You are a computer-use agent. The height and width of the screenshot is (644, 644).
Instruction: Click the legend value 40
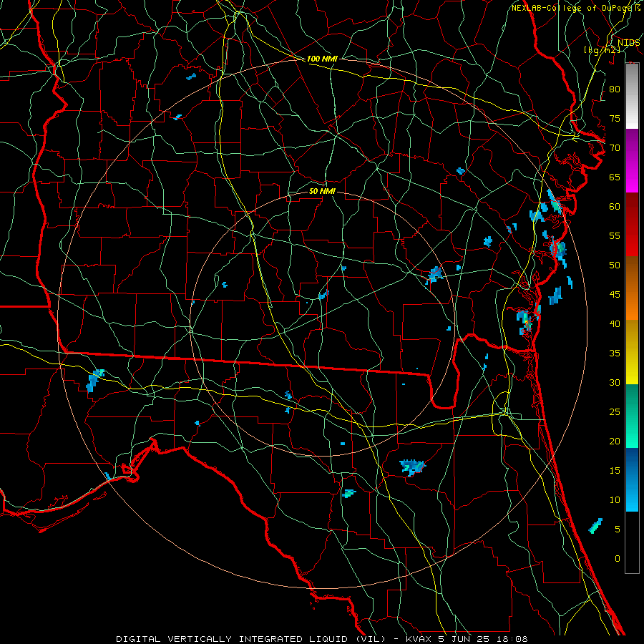615,323
